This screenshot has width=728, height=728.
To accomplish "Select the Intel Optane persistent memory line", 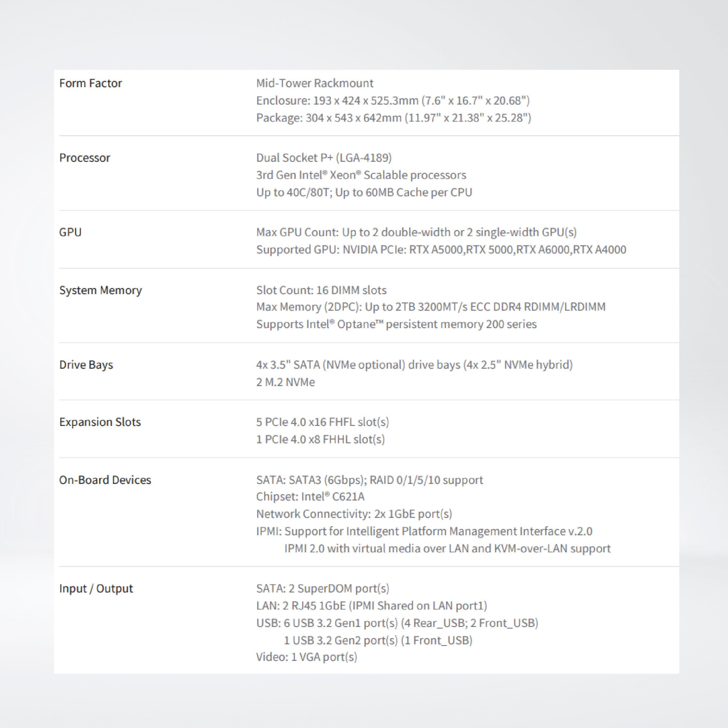I will click(396, 325).
